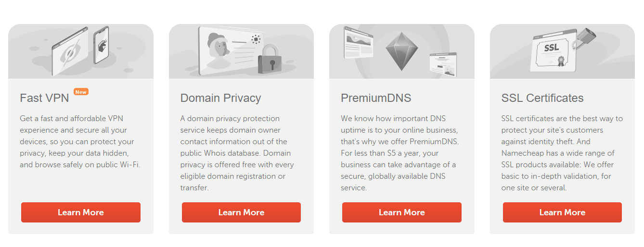Image resolution: width=644 pixels, height=247 pixels.
Task: Click Learn More under SSL Certificates
Action: [562, 212]
